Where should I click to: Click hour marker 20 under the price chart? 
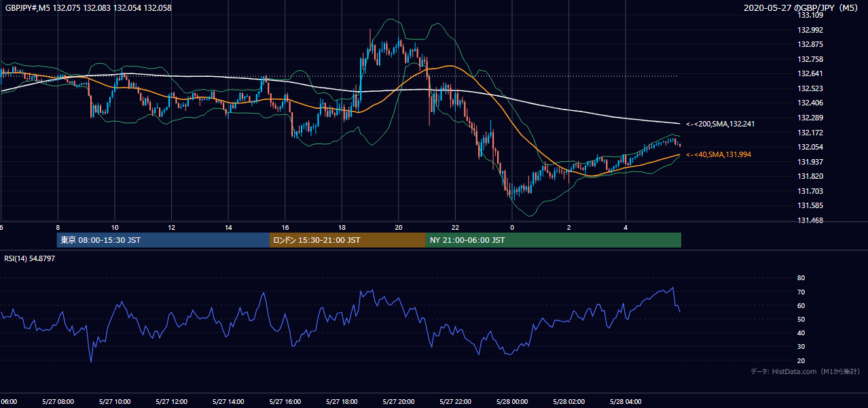click(399, 228)
